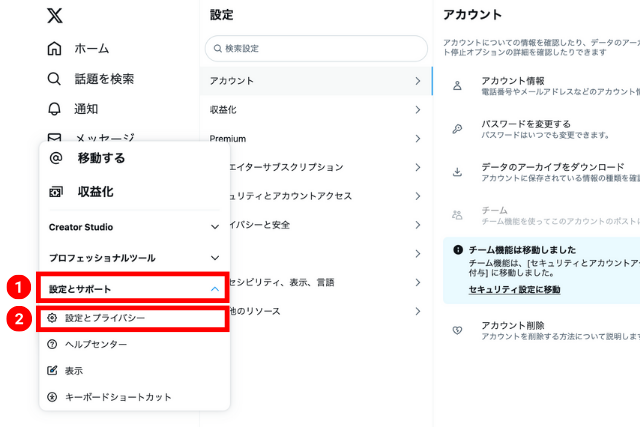This screenshot has height=427, width=640.
Task: Click the money icon beside 収益化 in popup
Action: point(56,192)
